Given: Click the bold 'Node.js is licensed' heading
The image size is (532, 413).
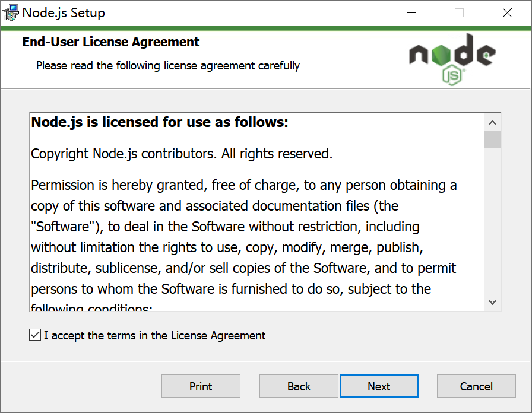Looking at the screenshot, I should pyautogui.click(x=159, y=122).
